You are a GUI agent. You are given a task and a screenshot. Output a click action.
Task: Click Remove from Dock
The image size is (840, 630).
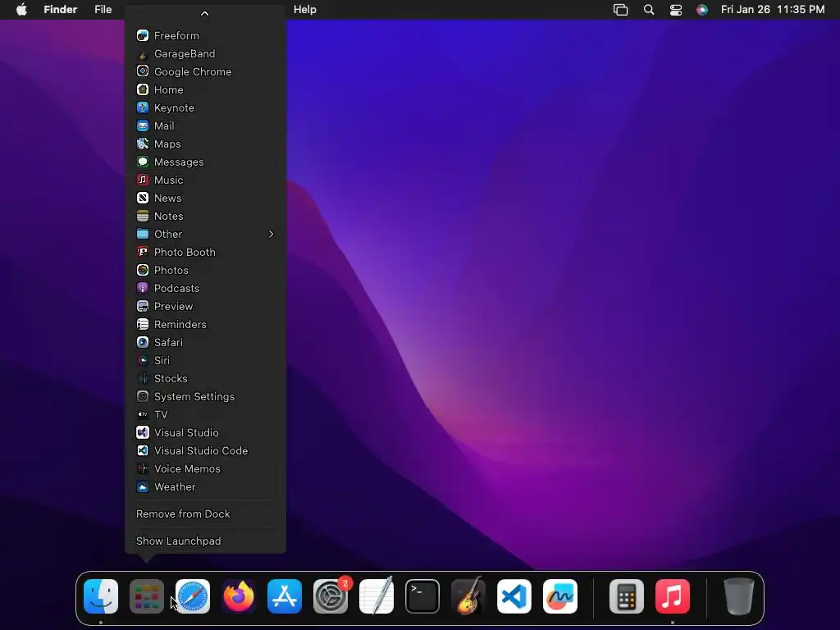(205, 514)
